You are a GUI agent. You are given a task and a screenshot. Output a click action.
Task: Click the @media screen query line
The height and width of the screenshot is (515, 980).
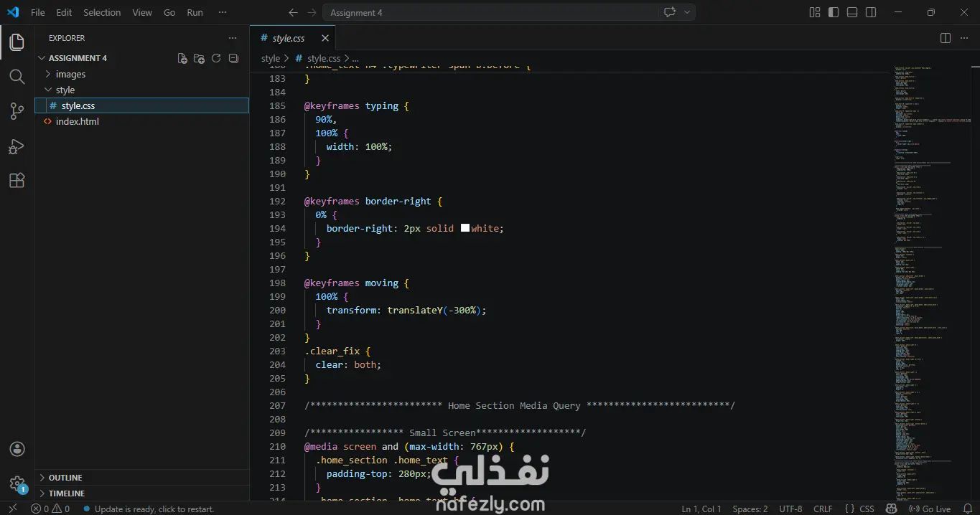[409, 446]
